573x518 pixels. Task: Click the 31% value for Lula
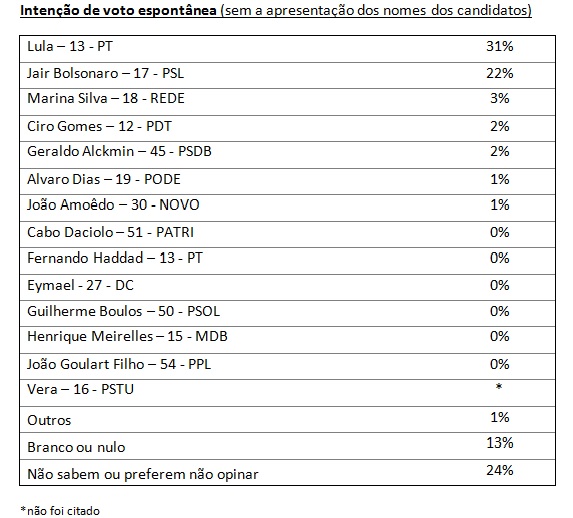[x=500, y=46]
